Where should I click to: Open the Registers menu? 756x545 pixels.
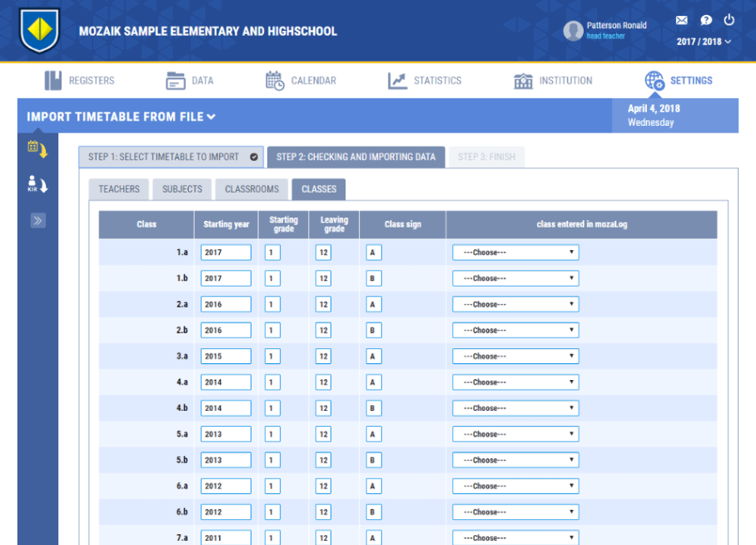80,81
